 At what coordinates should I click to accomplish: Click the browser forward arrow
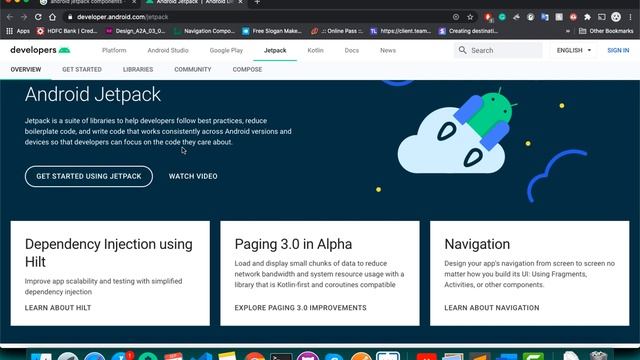pyautogui.click(x=24, y=17)
